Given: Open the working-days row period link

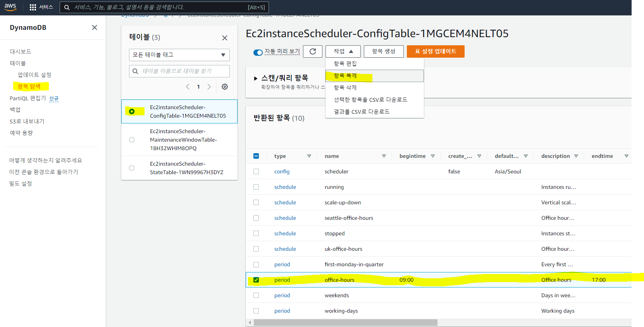Looking at the screenshot, I should 282,311.
